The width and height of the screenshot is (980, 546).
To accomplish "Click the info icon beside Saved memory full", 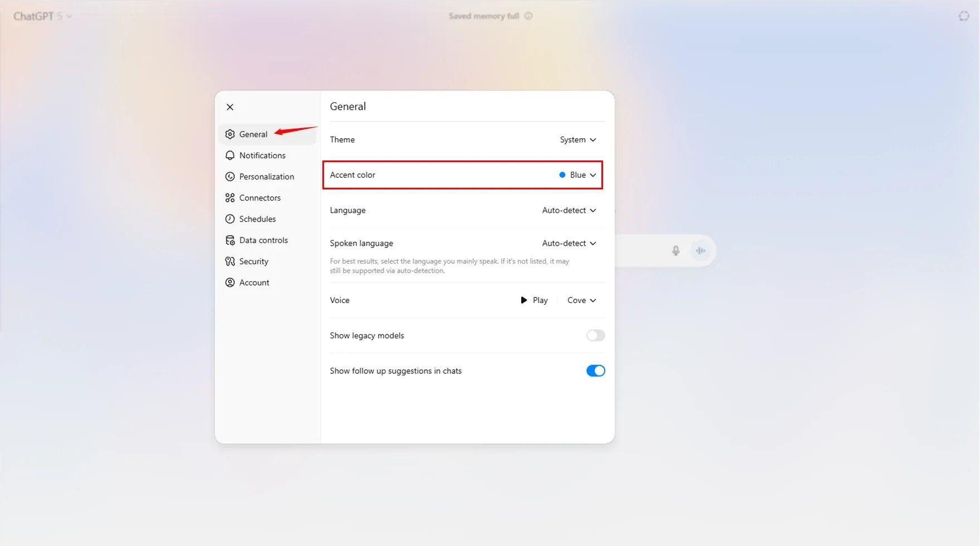I will pos(528,16).
